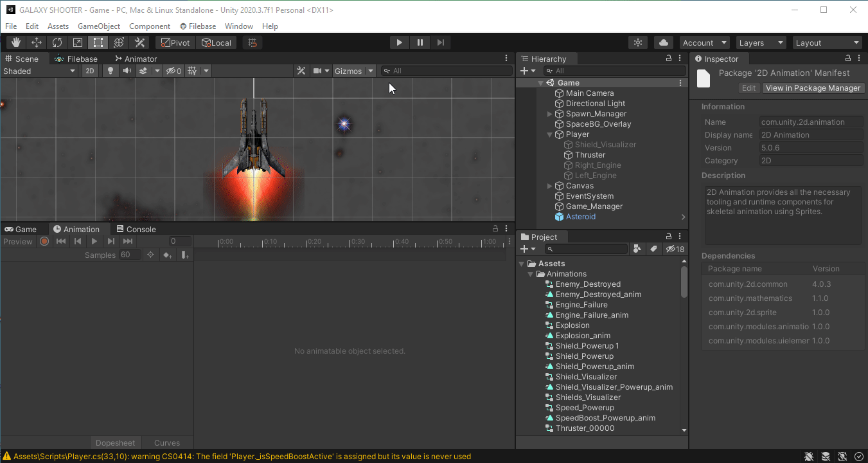Switch to Curves view in Animation window

tap(167, 442)
